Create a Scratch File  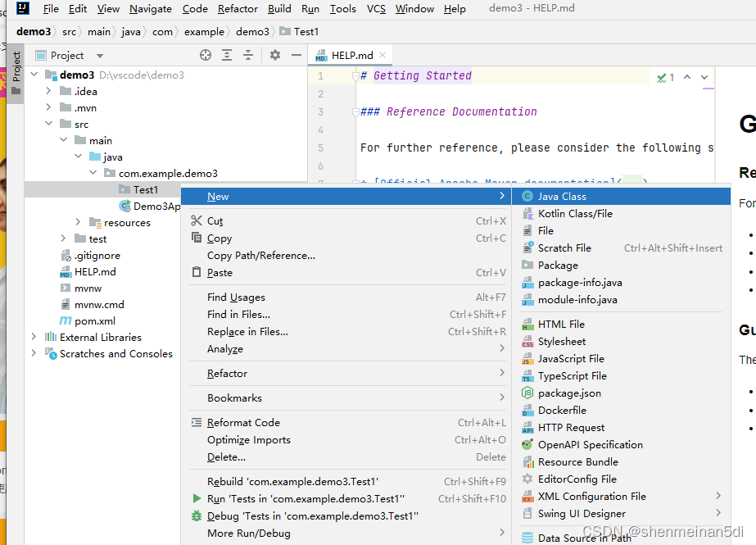pyautogui.click(x=564, y=248)
